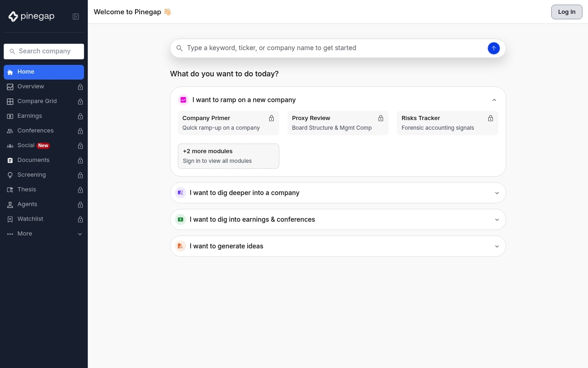Collapse 'I want to ramp on a new company'
Screen dimensions: 588x368
click(494, 100)
